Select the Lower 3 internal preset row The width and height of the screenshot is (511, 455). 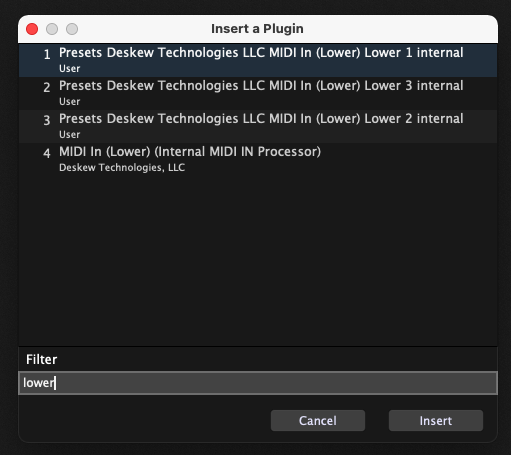click(258, 93)
